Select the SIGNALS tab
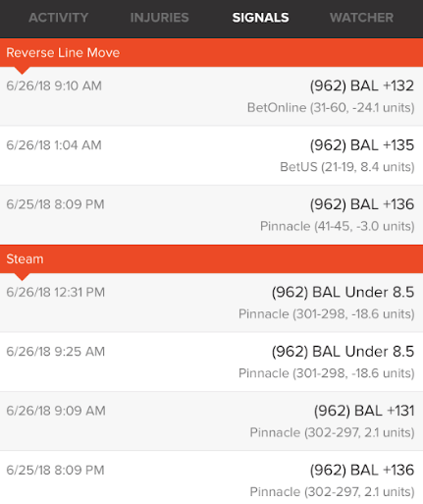The image size is (423, 504). (260, 18)
